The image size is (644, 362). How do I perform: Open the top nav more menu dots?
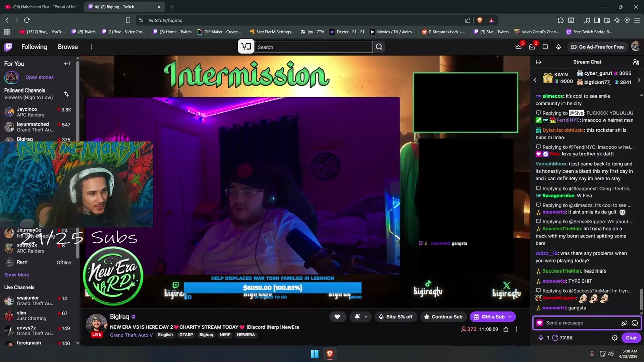[91, 47]
